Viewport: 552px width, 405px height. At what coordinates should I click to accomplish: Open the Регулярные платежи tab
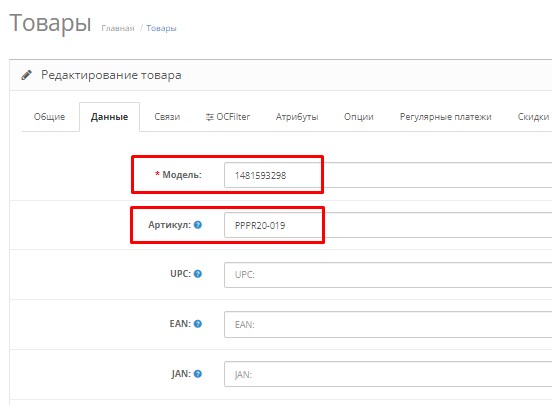[x=445, y=117]
